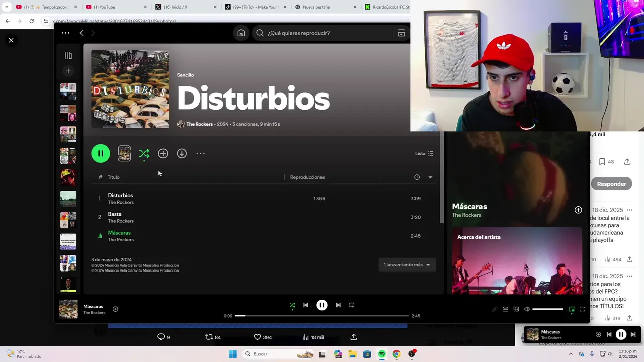Screen dimensions: 644x362
Task: Go back with the Spotify back chevron
Action: click(x=82, y=33)
